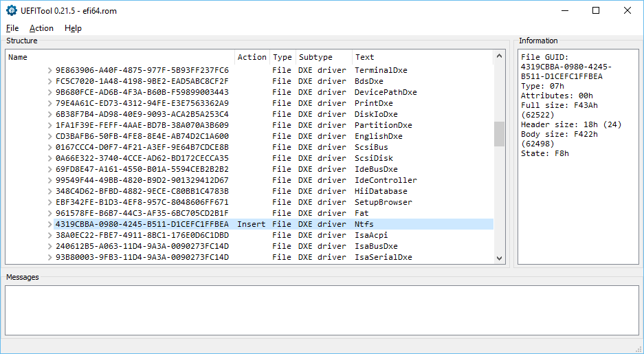Image resolution: width=644 pixels, height=354 pixels.
Task: Click the File type cell in ScsiBus row
Action: point(281,147)
